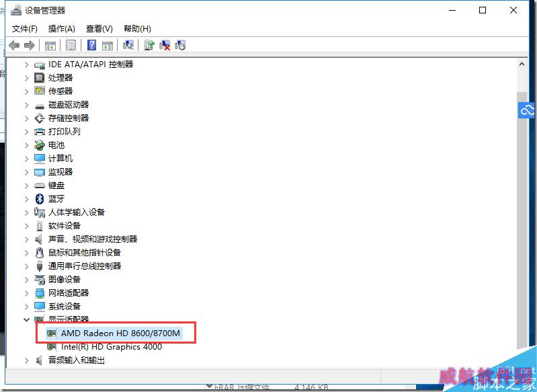The width and height of the screenshot is (537, 392).
Task: Open the 查看(V) menu
Action: point(99,29)
